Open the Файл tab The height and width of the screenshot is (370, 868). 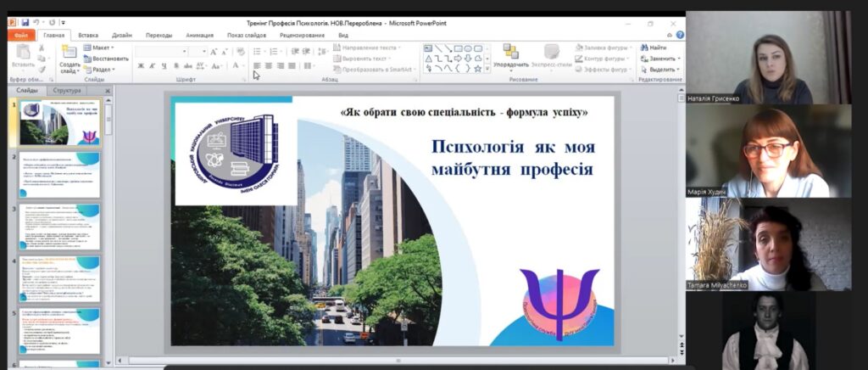click(21, 36)
